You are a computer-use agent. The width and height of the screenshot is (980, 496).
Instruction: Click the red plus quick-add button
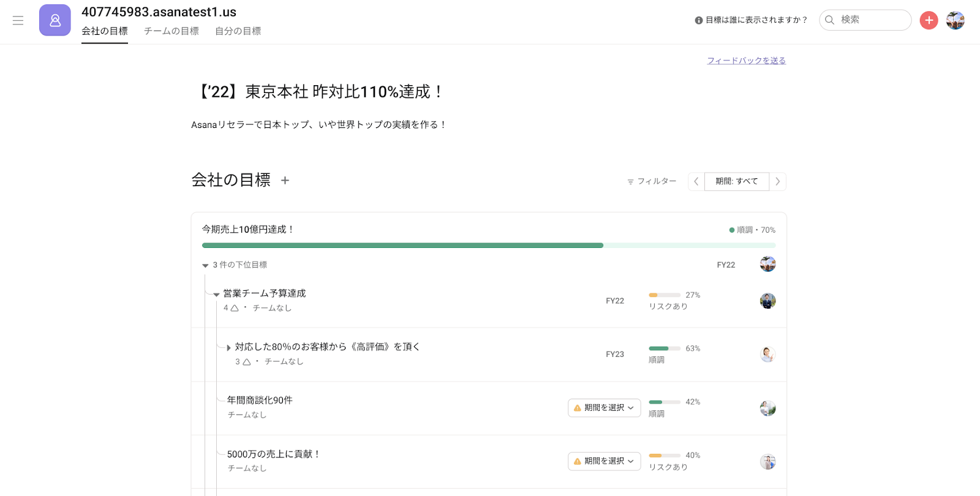coord(929,20)
